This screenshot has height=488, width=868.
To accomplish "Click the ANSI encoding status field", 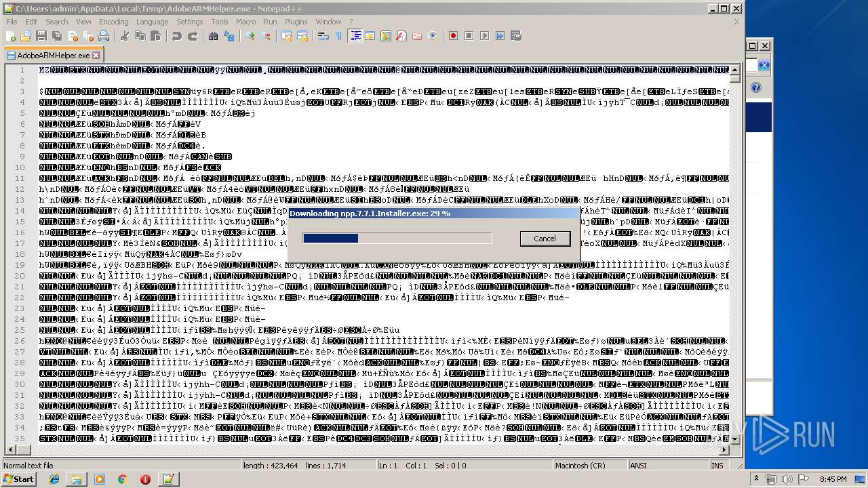I will point(668,466).
